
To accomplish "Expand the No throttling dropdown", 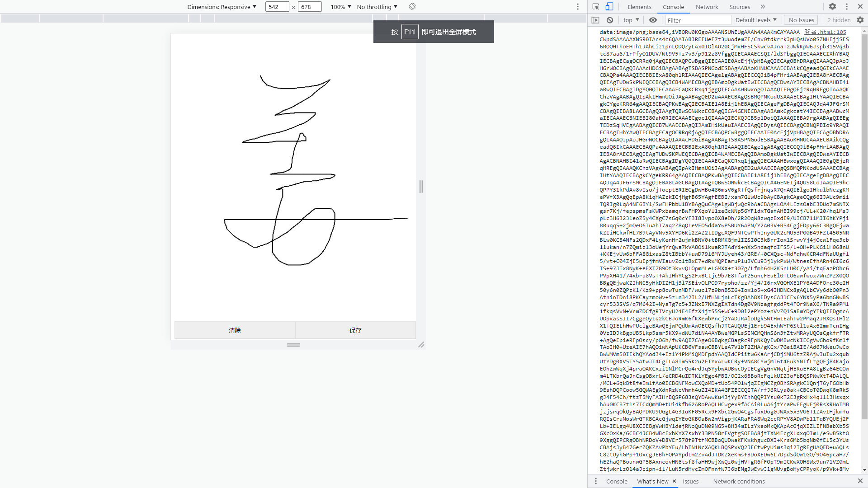I will pos(377,7).
